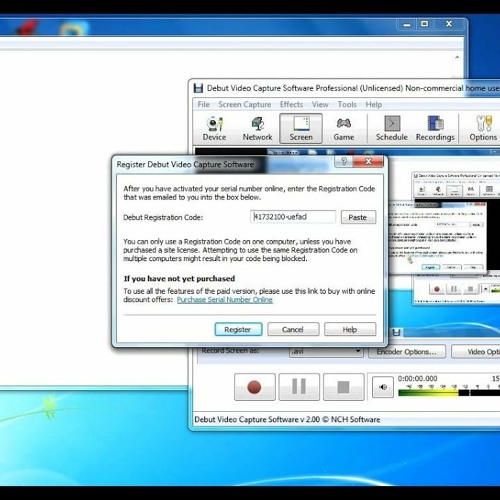Screen dimensions: 500x500
Task: Cancel the registration dialog
Action: click(293, 329)
